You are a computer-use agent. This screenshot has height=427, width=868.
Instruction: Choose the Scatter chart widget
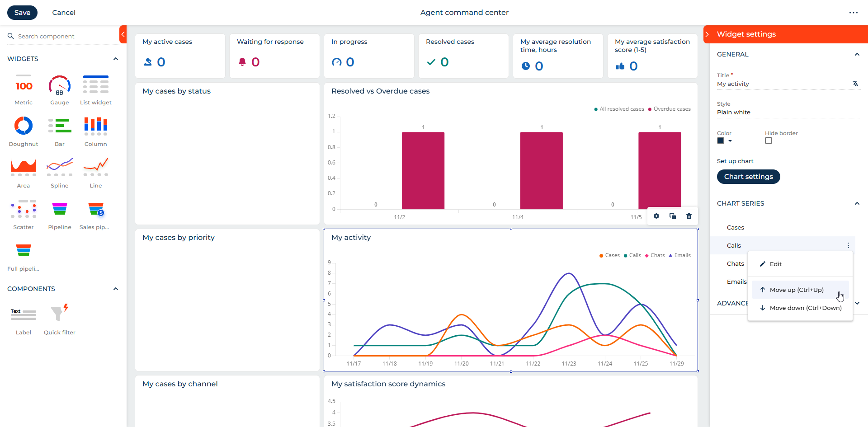[x=24, y=209]
